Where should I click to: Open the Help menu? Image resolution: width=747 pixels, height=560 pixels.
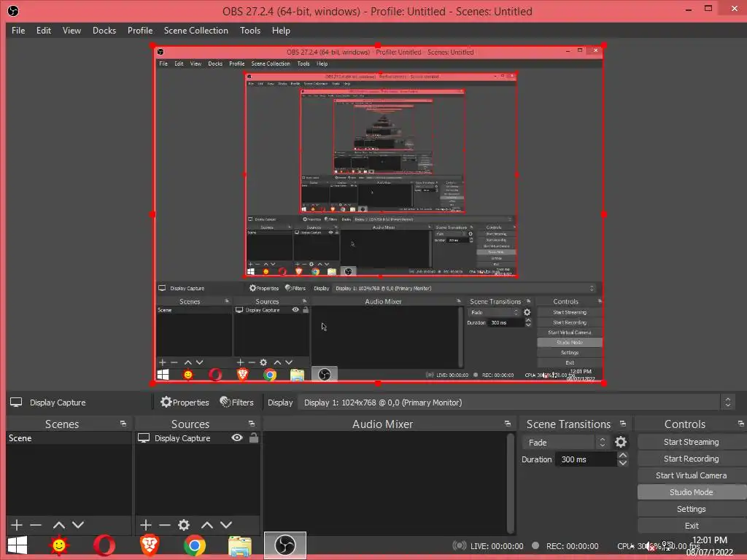(x=281, y=31)
